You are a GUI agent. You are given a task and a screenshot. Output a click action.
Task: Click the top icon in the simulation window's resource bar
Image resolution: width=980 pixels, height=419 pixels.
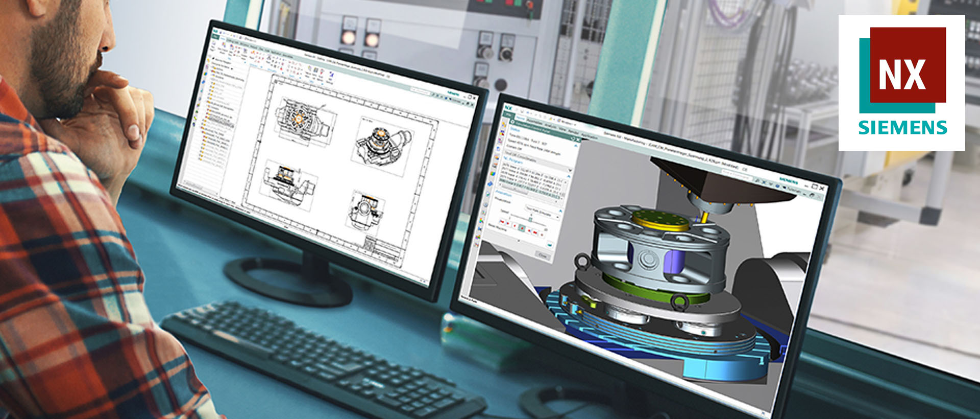pyautogui.click(x=504, y=125)
